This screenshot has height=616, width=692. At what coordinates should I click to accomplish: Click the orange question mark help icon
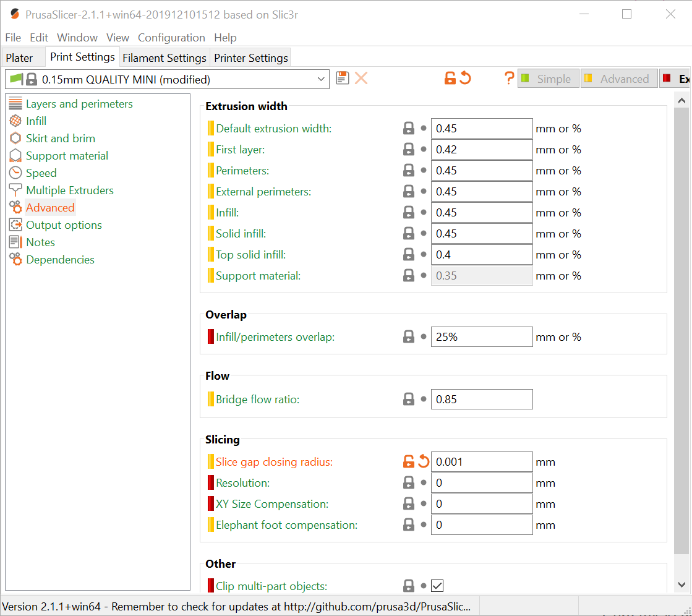point(509,79)
